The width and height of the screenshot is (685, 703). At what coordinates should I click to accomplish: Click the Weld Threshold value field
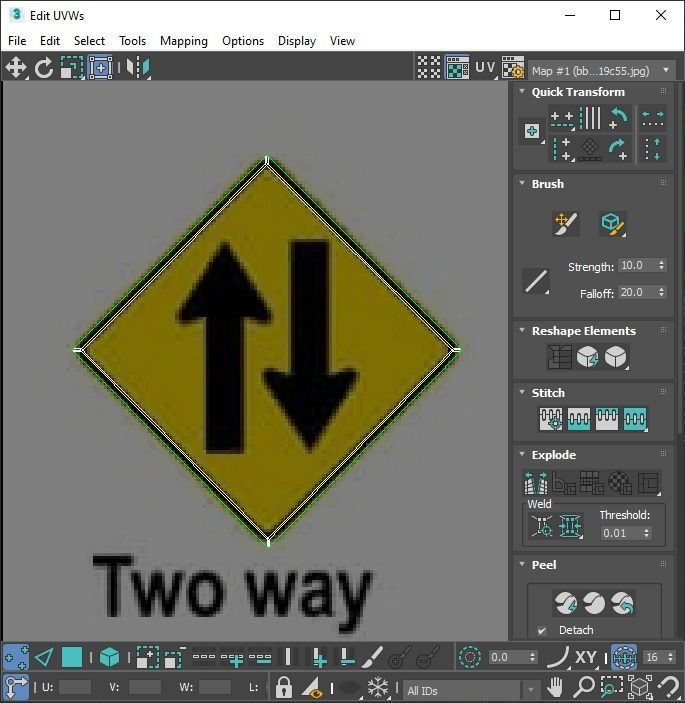click(x=621, y=533)
